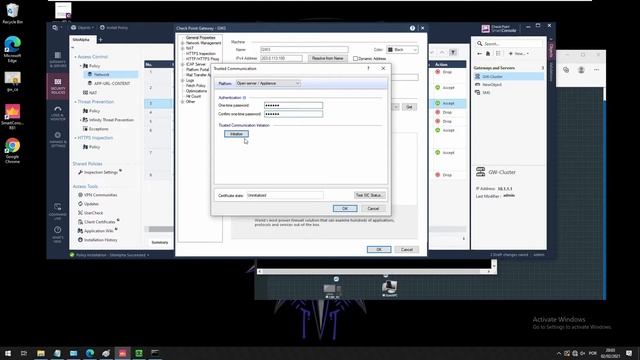Click the help question mark in Trusted Communication
Screen dimensions: 640x360
coord(368,68)
